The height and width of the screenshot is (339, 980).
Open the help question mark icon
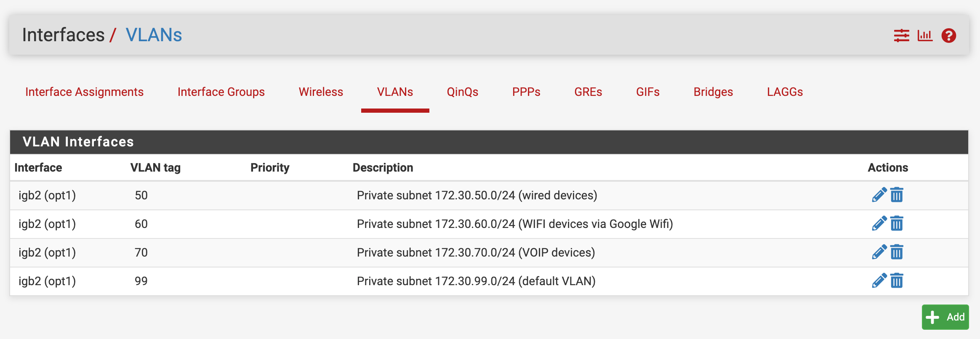949,36
